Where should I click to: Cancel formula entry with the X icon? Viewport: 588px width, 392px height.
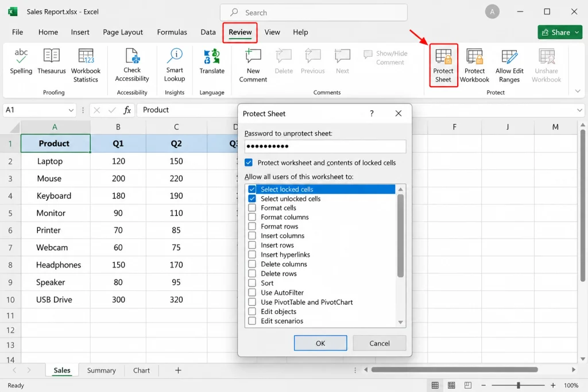tap(96, 110)
